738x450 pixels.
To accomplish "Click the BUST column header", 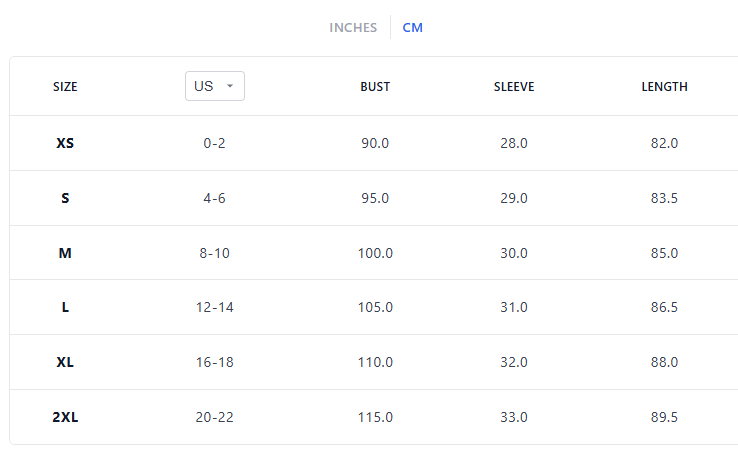I will (x=375, y=87).
